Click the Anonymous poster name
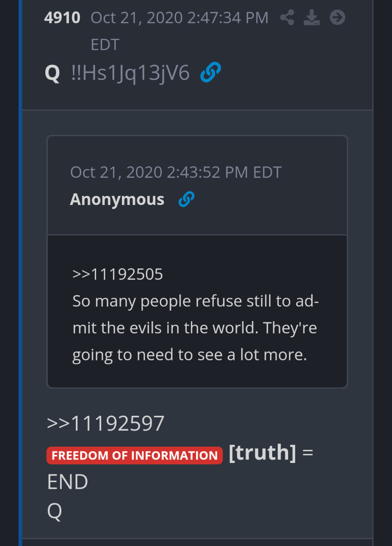The width and height of the screenshot is (392, 546). [117, 199]
